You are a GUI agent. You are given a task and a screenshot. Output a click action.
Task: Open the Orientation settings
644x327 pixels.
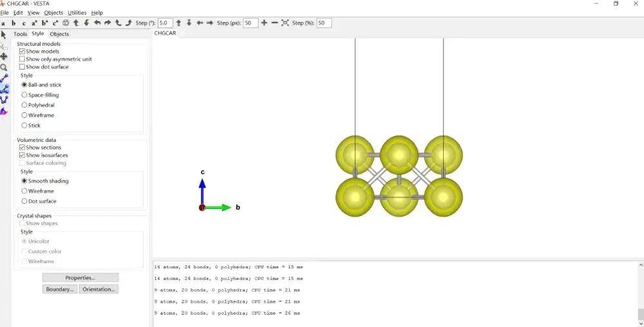pos(99,289)
